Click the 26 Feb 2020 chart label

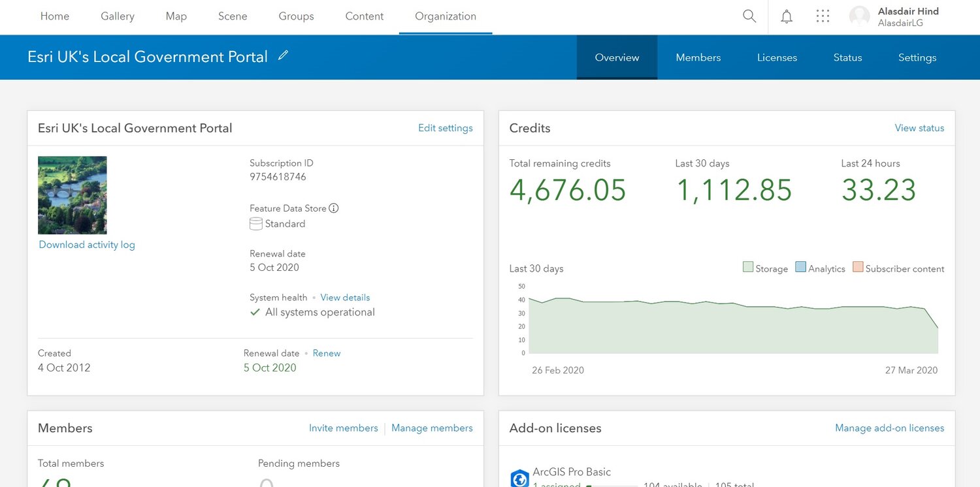pyautogui.click(x=558, y=370)
